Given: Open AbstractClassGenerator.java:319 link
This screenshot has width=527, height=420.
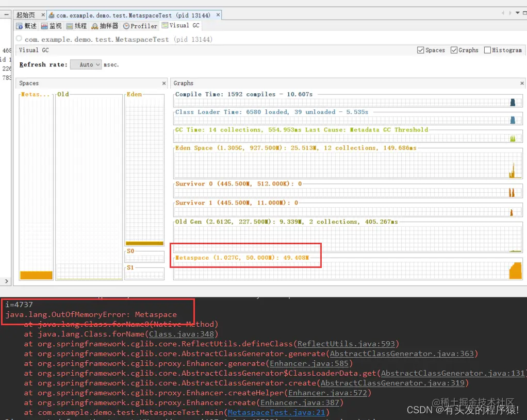Looking at the screenshot, I should tap(392, 383).
